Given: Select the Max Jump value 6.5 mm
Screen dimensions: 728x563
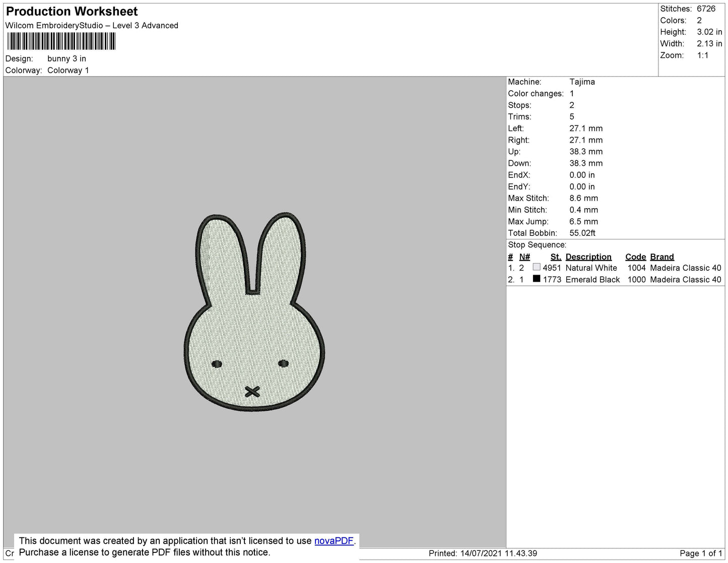Looking at the screenshot, I should (x=584, y=221).
